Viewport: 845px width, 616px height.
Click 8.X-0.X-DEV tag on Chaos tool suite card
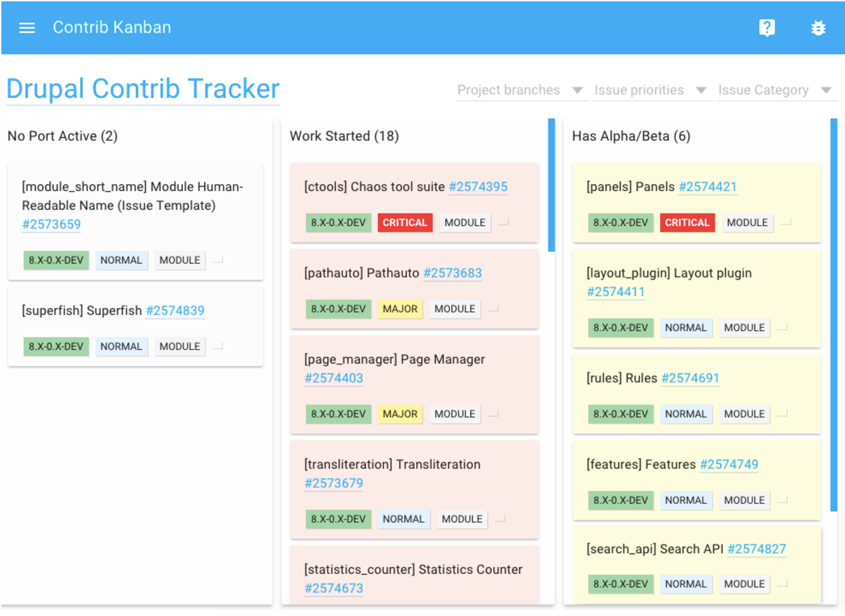click(x=338, y=222)
